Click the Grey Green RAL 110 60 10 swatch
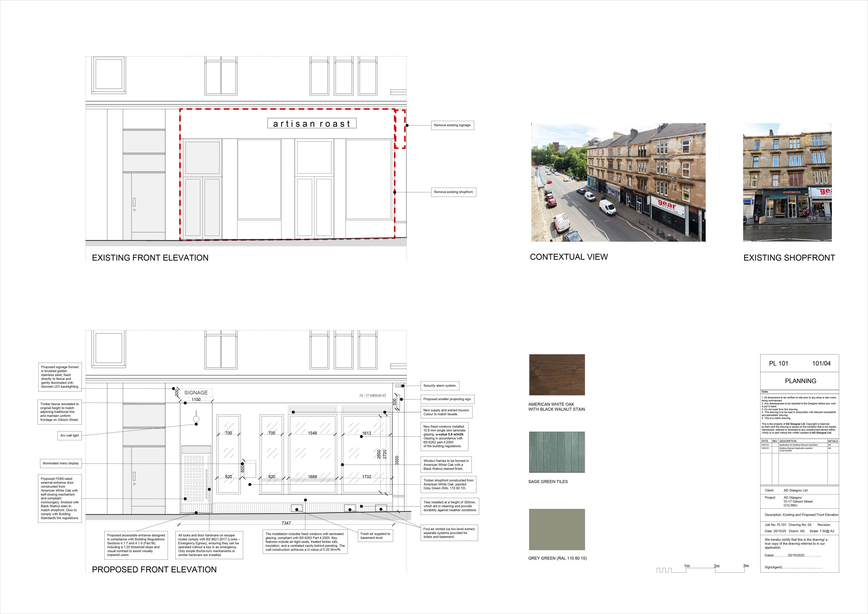Viewport: 868px width, 614px height. tap(557, 529)
